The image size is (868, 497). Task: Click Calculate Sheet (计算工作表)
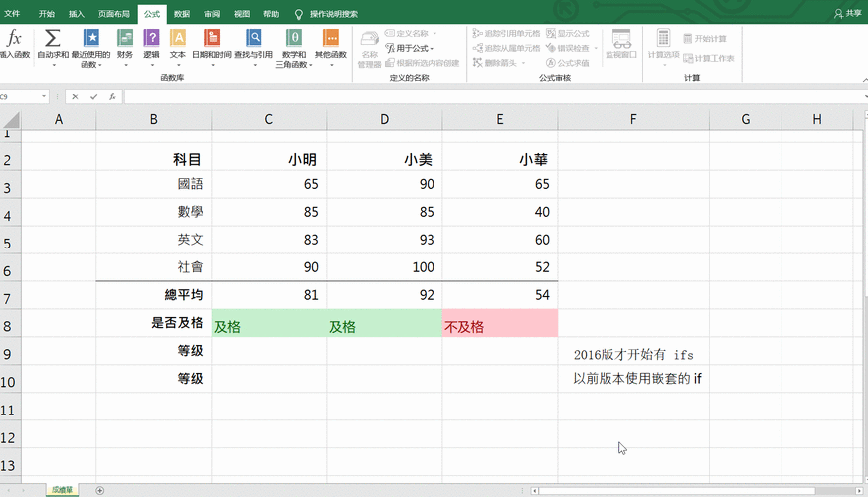(709, 58)
